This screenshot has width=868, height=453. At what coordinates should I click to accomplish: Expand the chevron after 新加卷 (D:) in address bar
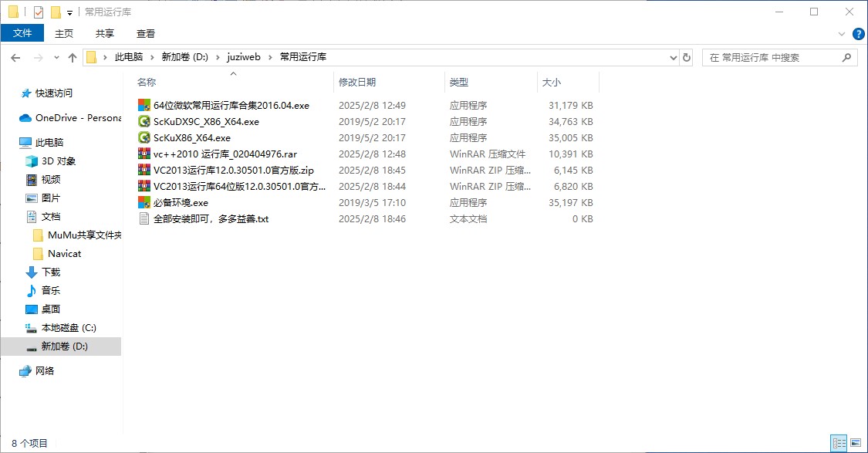pyautogui.click(x=217, y=57)
